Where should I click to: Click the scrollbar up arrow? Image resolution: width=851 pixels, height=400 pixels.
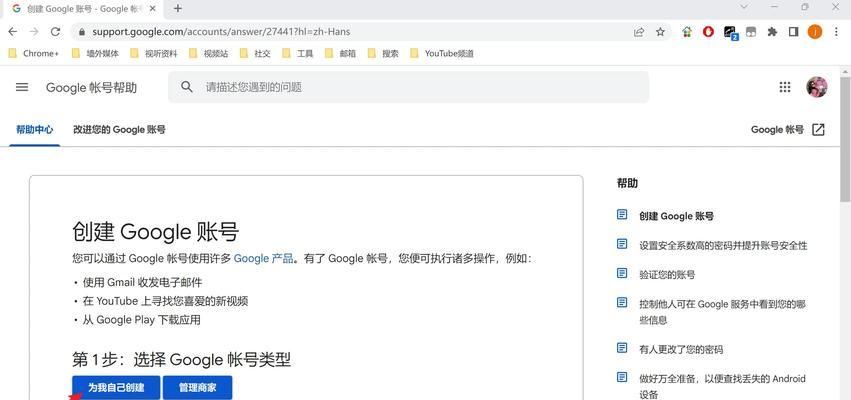coord(845,72)
